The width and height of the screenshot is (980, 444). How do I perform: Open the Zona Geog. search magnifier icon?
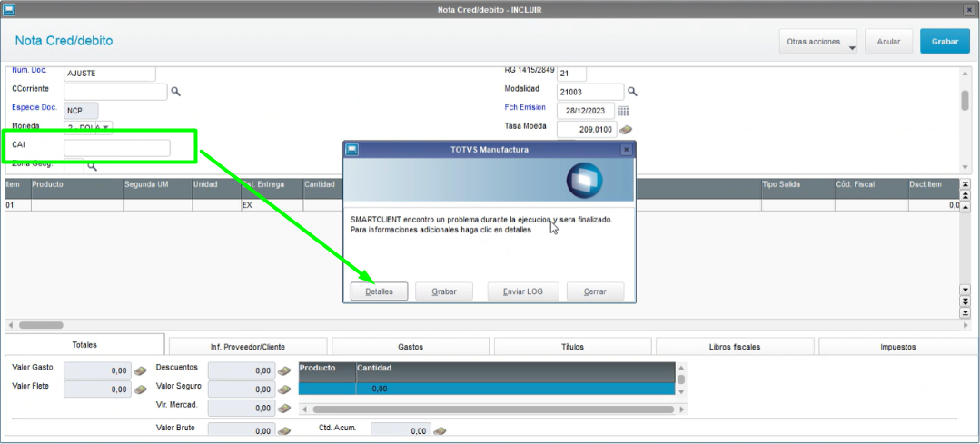coord(92,166)
